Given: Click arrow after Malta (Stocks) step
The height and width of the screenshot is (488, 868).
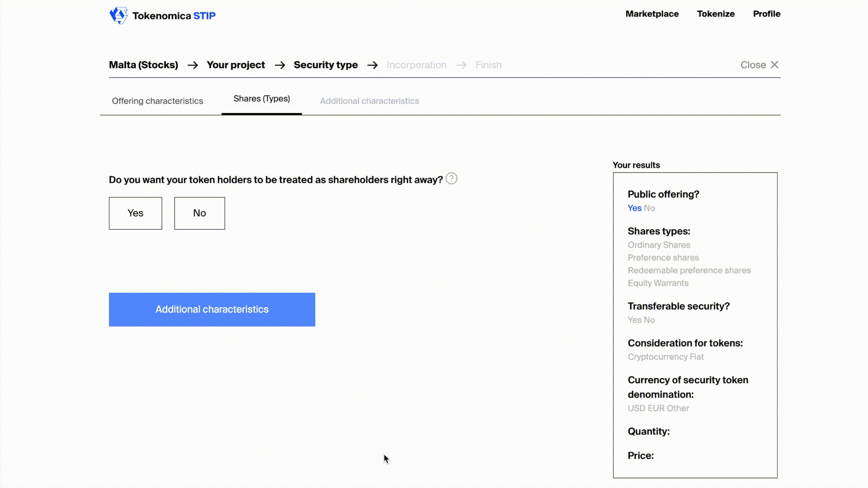Looking at the screenshot, I should [193, 65].
